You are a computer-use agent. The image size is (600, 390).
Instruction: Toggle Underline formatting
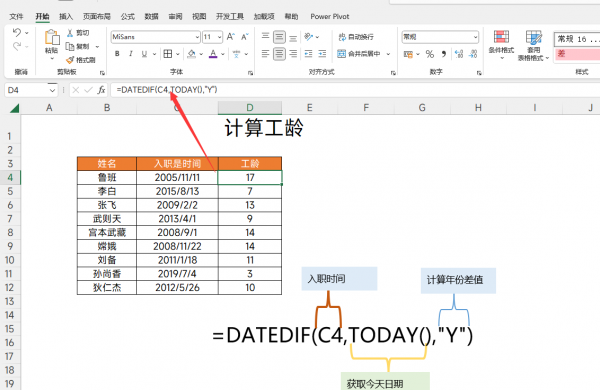click(x=144, y=54)
